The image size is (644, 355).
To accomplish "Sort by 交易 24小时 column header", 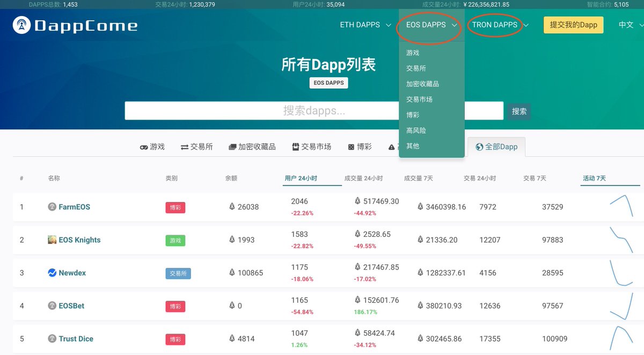I will point(480,178).
